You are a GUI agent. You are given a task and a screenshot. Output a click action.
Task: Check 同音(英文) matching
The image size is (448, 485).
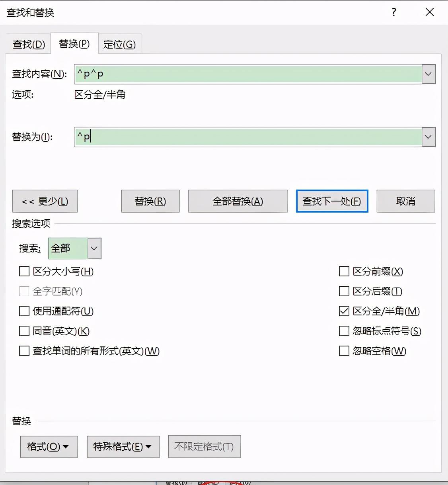[24, 331]
